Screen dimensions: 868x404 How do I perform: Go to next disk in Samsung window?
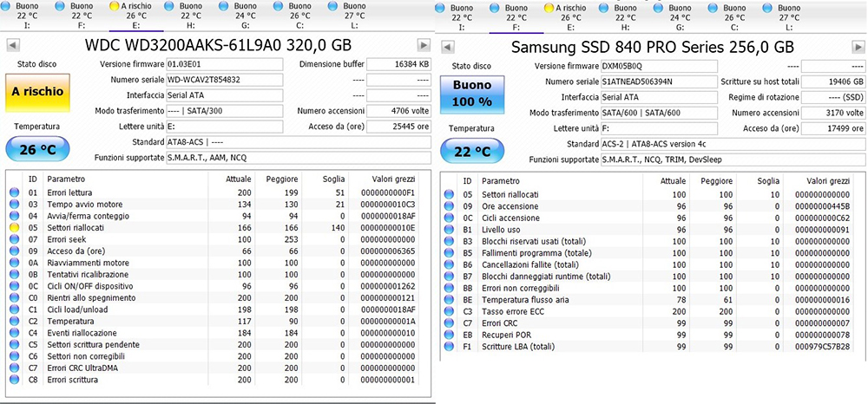[x=858, y=47]
